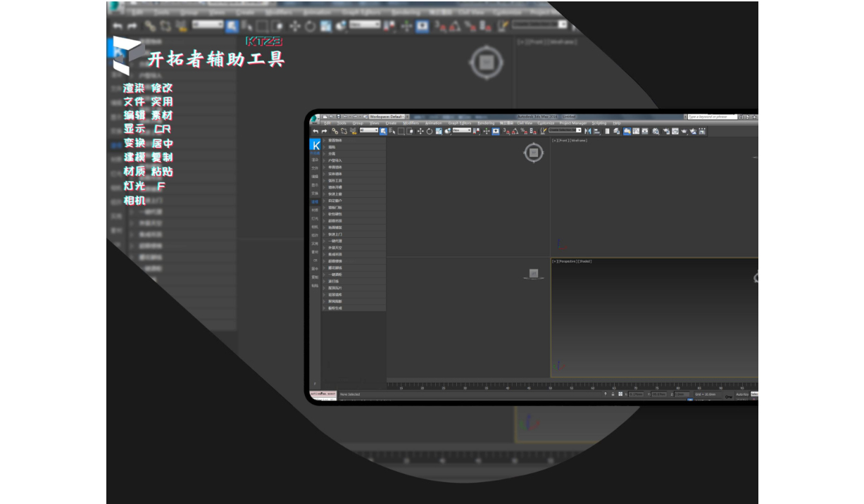Switch to the 建模 sidebar tab
Screen dimensions: 864x504
[315, 201]
